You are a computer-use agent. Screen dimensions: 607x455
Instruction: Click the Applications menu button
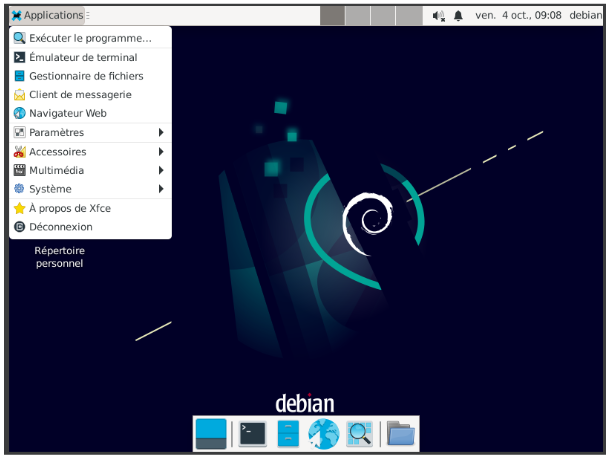tap(47, 16)
